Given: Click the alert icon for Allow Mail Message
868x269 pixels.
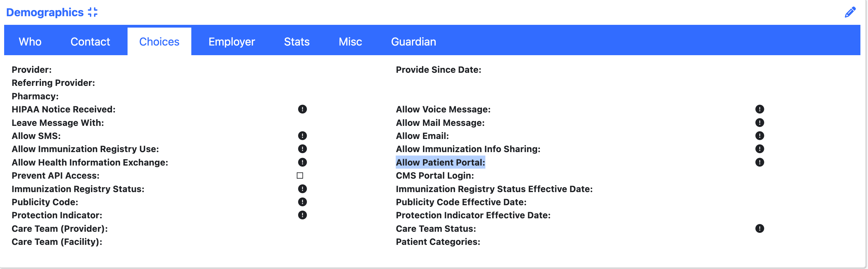Looking at the screenshot, I should 760,122.
